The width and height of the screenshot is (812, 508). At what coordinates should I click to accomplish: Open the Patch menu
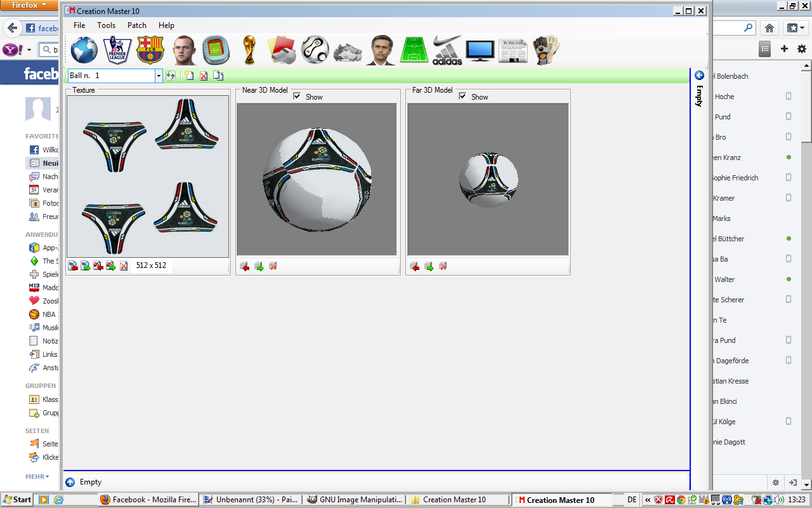[x=137, y=25]
